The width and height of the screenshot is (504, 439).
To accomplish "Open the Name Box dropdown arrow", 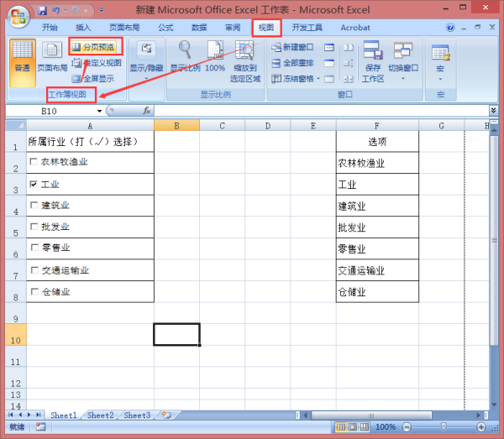I will (99, 111).
